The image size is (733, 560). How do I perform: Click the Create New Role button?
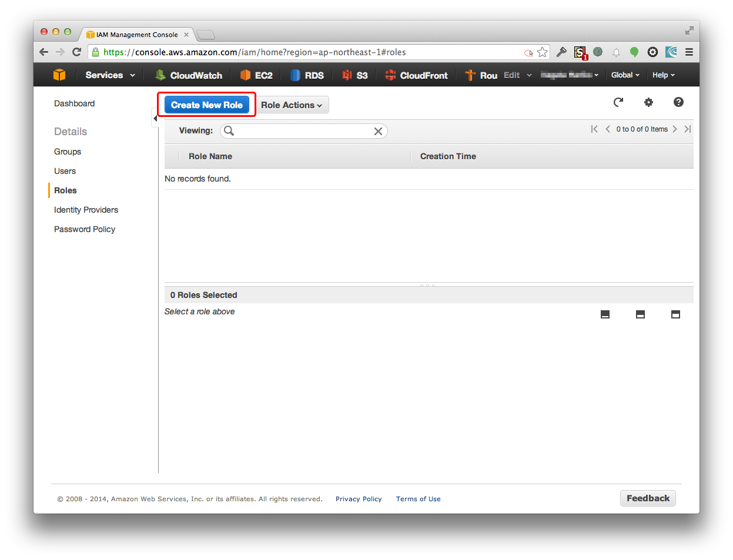206,105
